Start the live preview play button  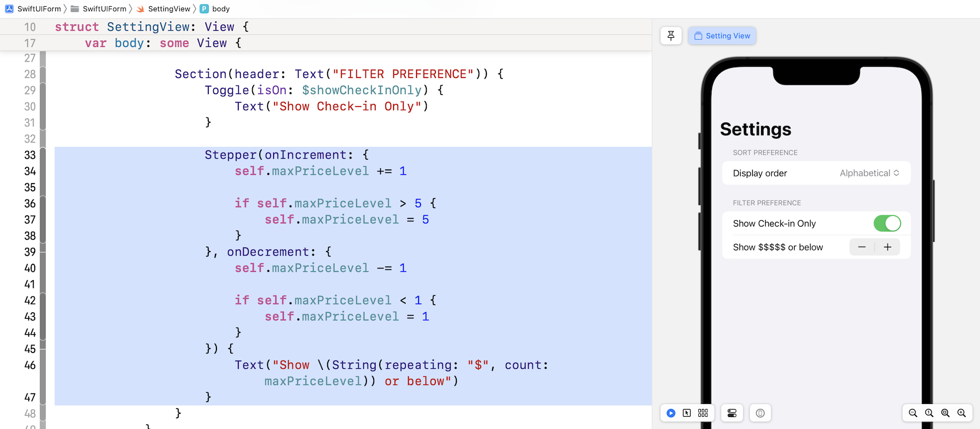[x=671, y=413]
